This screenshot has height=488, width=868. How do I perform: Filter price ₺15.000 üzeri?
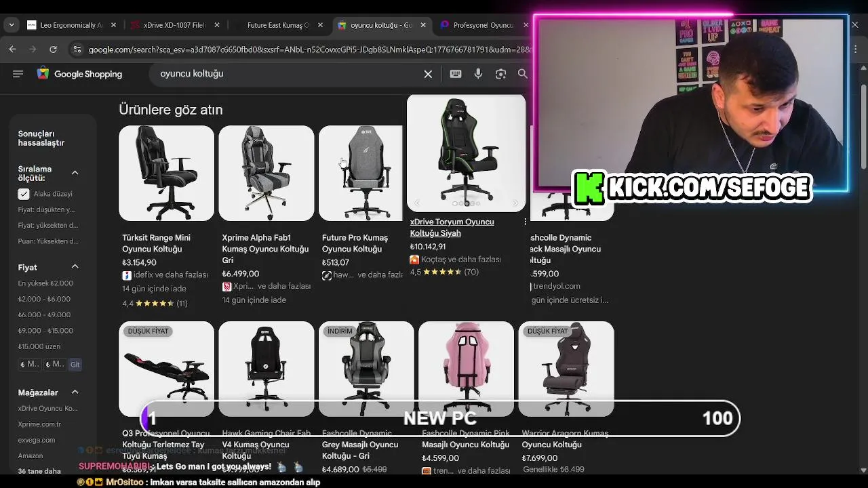[39, 346]
